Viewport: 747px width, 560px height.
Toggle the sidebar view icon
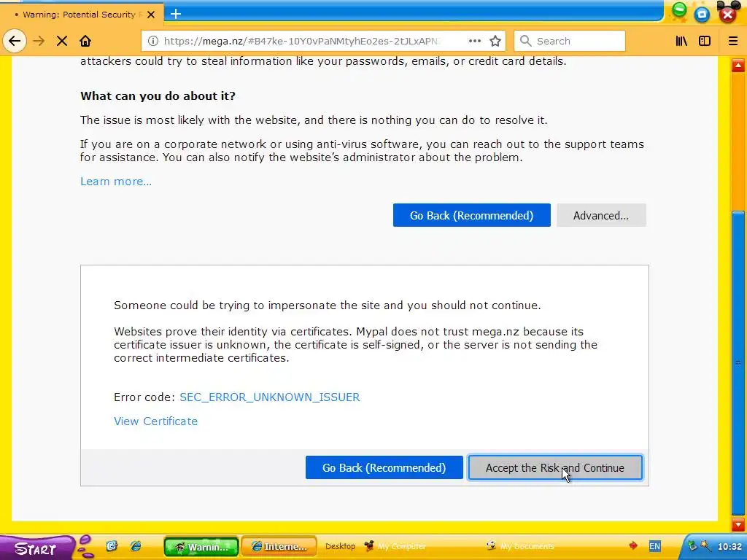(705, 41)
